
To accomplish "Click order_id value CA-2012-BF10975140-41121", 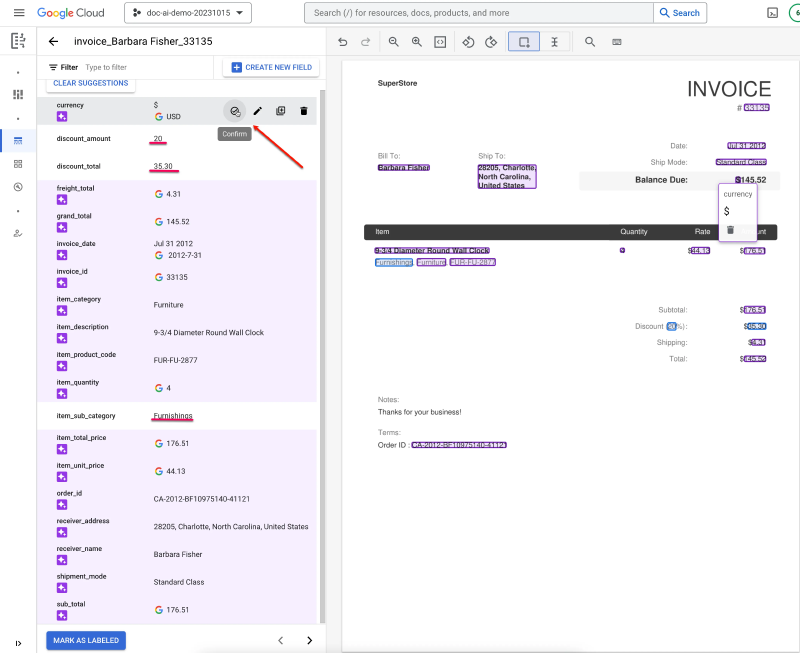I will tap(202, 499).
